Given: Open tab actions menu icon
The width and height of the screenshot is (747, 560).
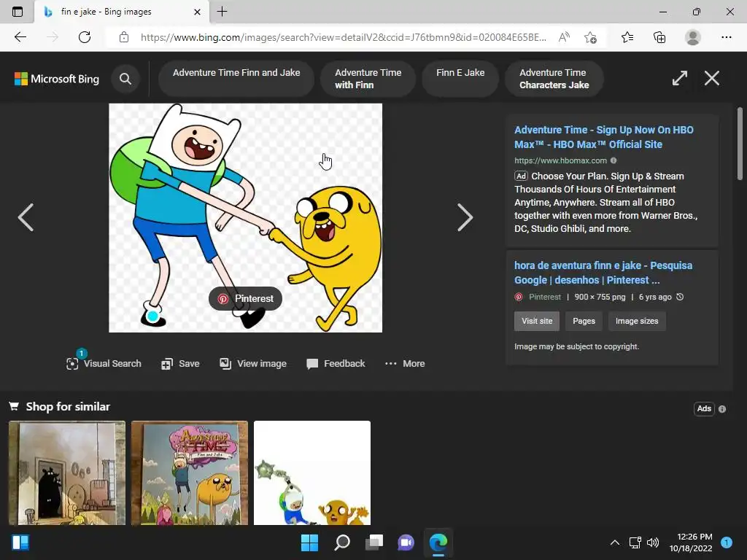Looking at the screenshot, I should coord(18,12).
